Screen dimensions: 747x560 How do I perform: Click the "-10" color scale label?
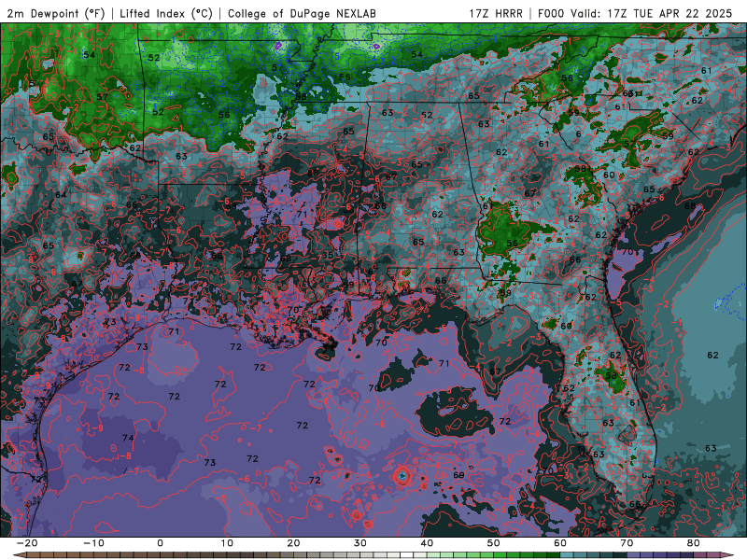point(93,543)
